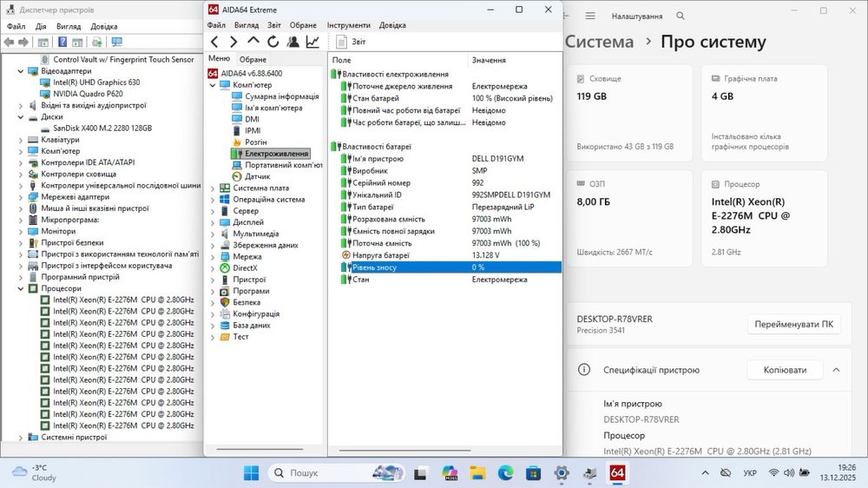The image size is (868, 488).
Task: Select Рівень зносу row in AIDA64
Action: [450, 267]
